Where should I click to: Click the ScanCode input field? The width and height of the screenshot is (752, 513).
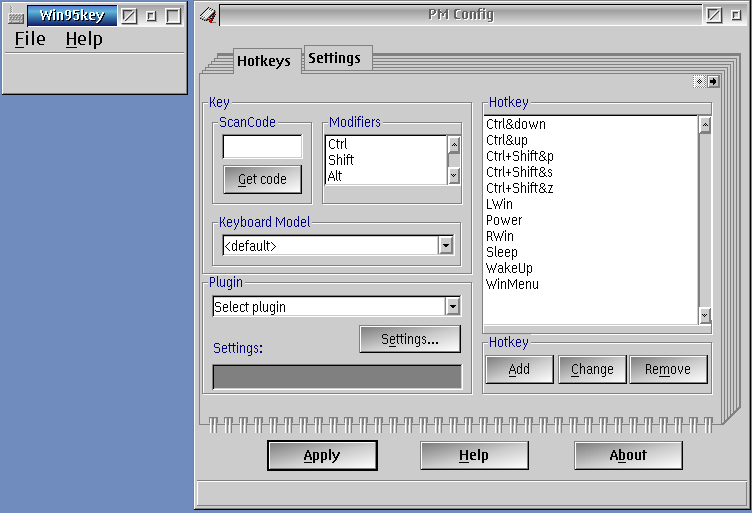coord(262,146)
